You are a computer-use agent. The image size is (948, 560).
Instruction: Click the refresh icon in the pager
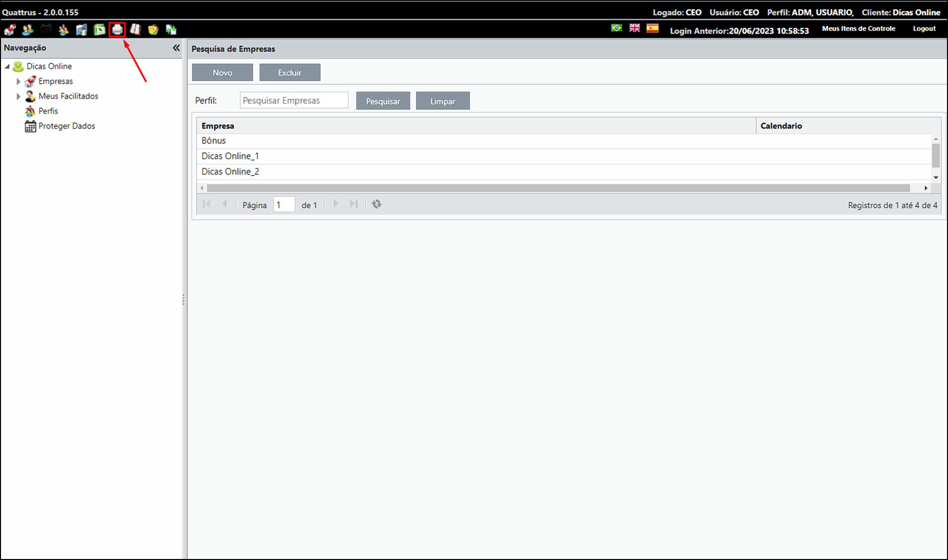pyautogui.click(x=377, y=204)
